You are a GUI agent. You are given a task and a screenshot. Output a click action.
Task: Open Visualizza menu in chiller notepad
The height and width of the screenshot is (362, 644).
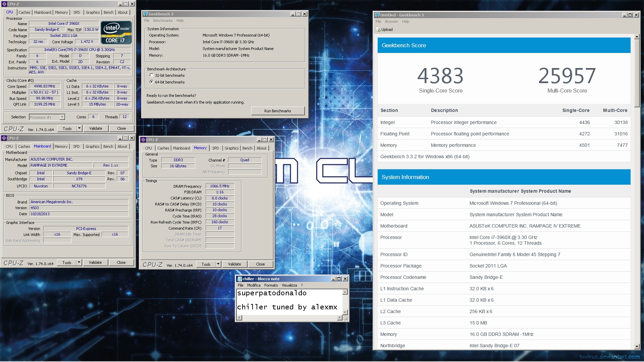point(289,286)
